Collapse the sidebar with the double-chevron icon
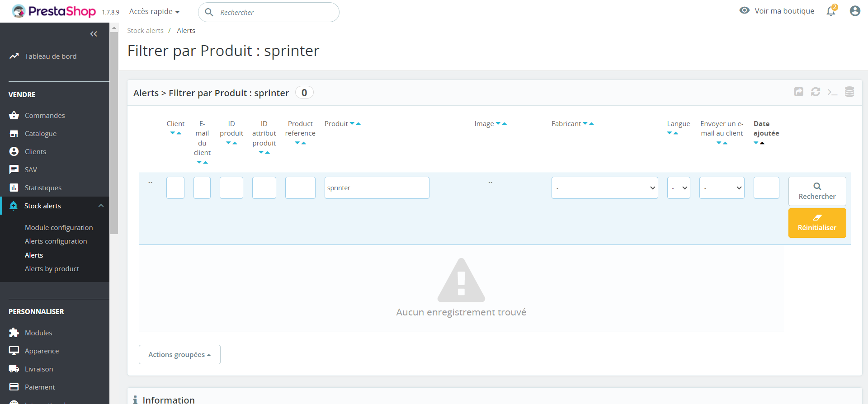 click(94, 34)
